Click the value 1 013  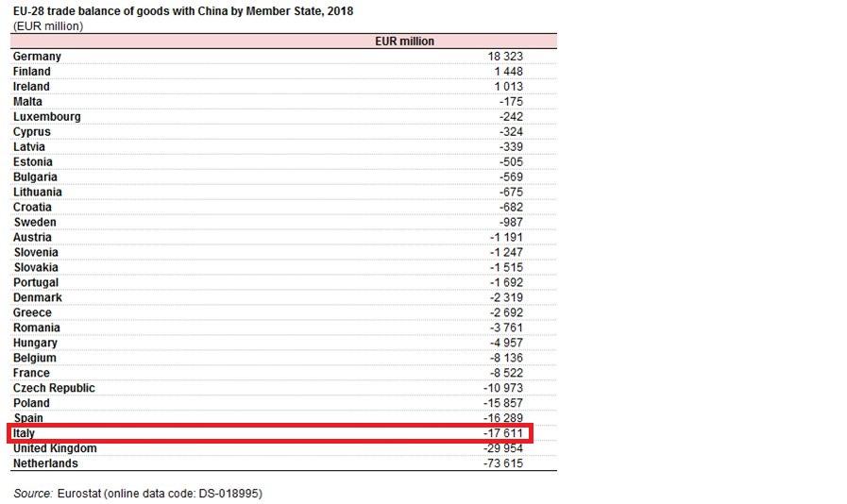point(508,87)
